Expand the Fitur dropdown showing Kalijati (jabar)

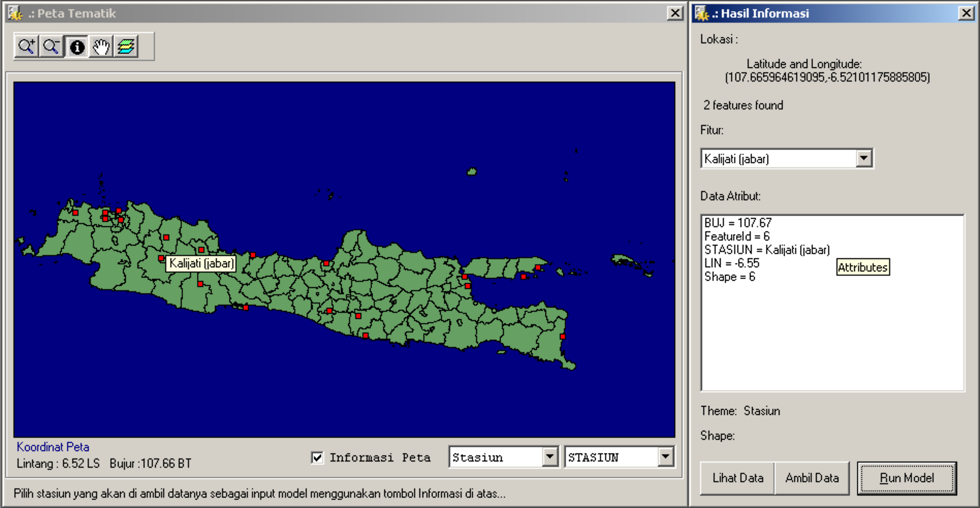[864, 158]
